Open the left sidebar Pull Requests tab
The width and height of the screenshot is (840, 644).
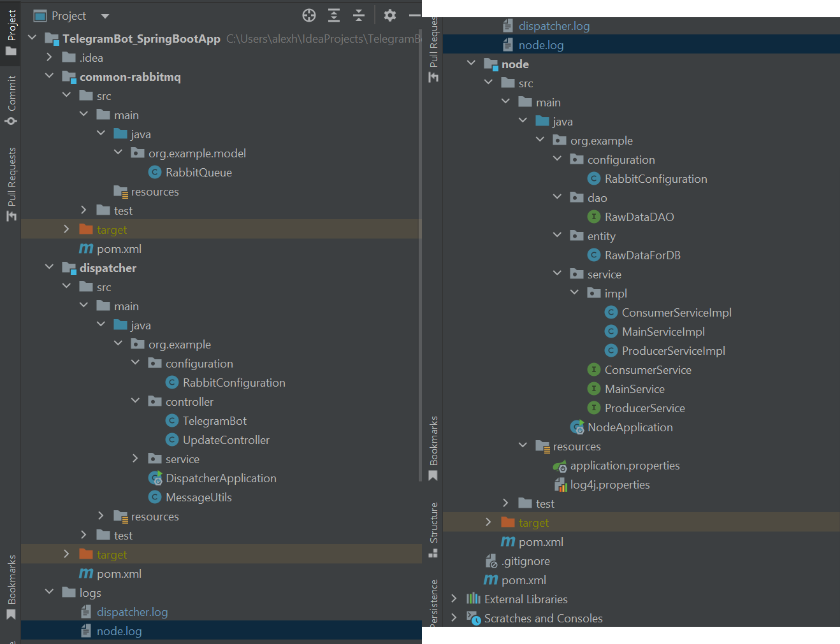(x=11, y=185)
